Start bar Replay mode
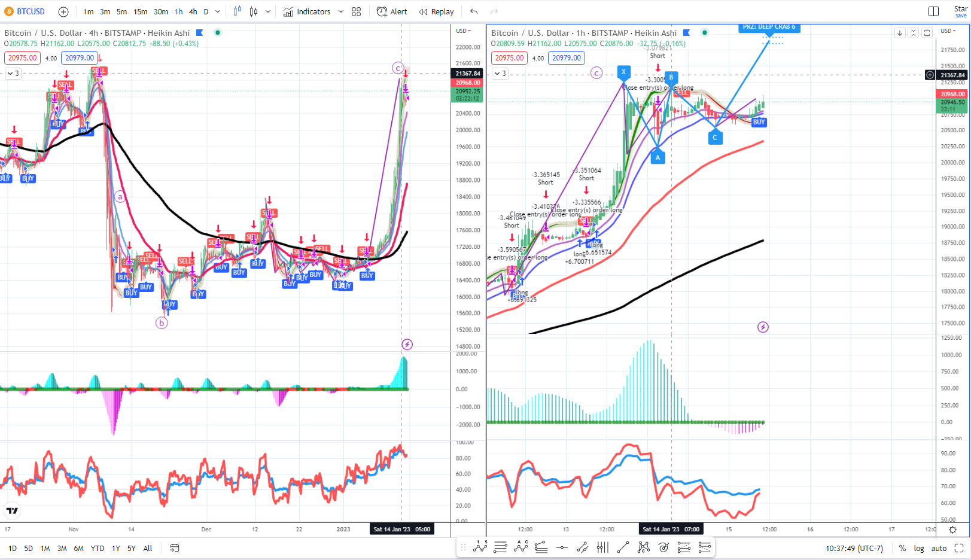971x560 pixels. click(437, 11)
